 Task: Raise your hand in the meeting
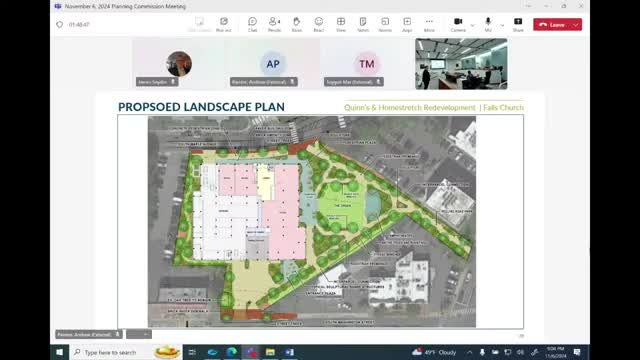coord(297,24)
